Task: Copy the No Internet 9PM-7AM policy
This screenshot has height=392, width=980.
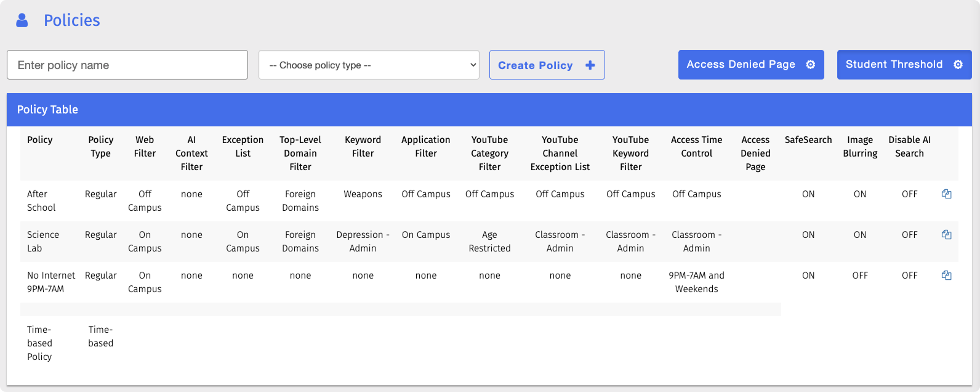Action: [947, 276]
